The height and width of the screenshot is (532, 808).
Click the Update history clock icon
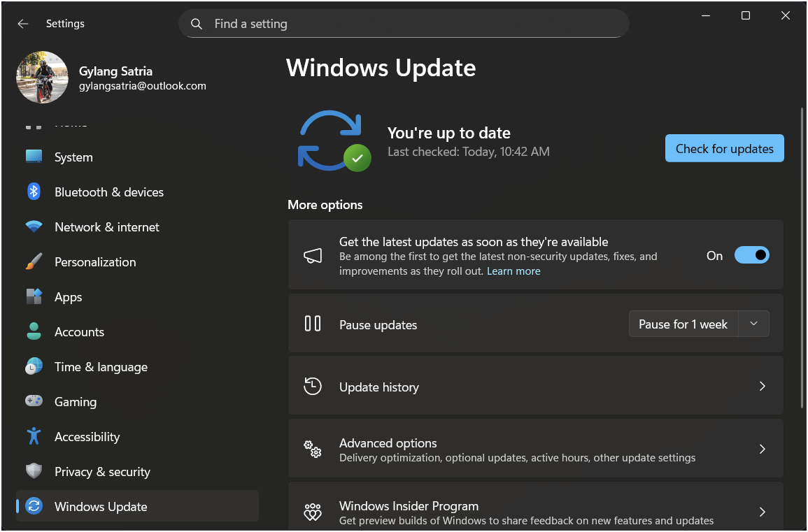313,387
